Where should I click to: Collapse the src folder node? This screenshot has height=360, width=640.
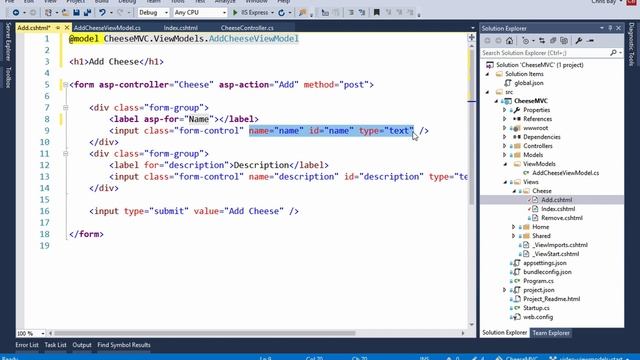[487, 92]
